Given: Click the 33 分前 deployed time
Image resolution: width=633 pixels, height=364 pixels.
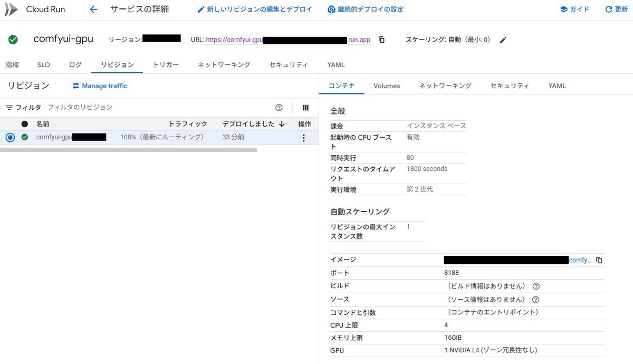Looking at the screenshot, I should [x=233, y=137].
